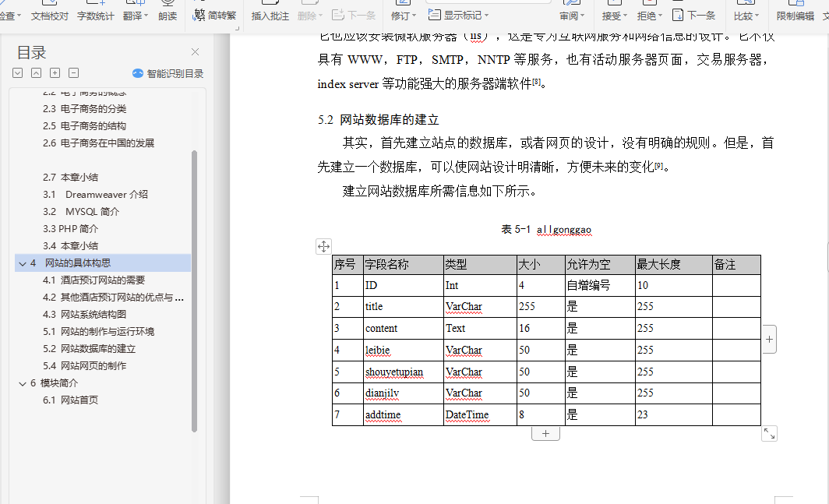829x504 pixels.
Task: Open 字数统计 word count
Action: pos(96,16)
